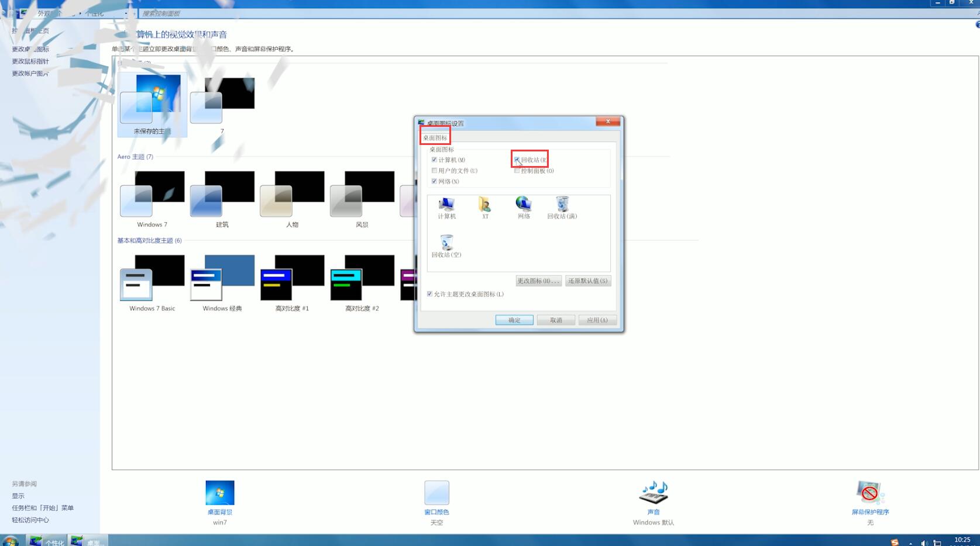Select the 人物 theme thumbnail
The width and height of the screenshot is (980, 546).
[x=292, y=199]
